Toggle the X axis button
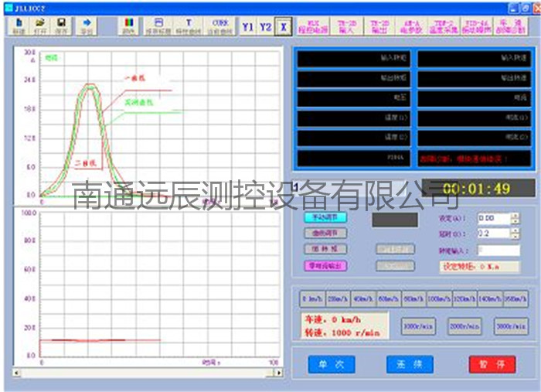The height and width of the screenshot is (392, 541). tap(284, 26)
